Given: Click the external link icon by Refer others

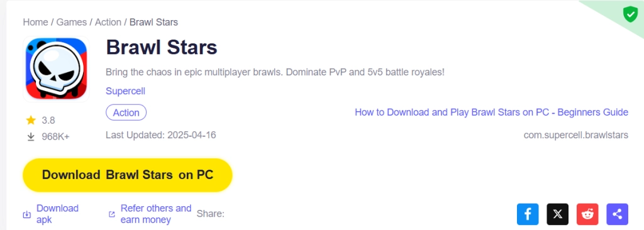Looking at the screenshot, I should point(112,214).
